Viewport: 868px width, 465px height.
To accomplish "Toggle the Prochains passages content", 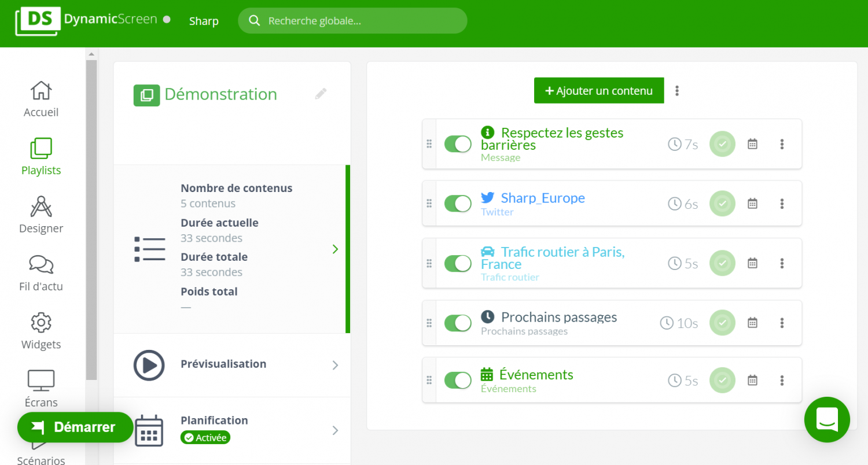I will click(458, 323).
